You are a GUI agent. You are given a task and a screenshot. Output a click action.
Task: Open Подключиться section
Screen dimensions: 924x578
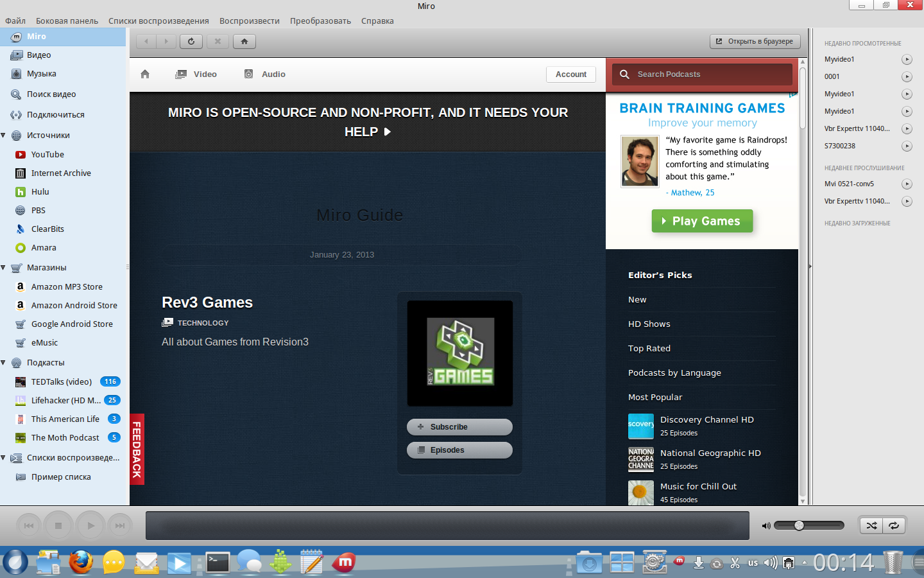63,115
